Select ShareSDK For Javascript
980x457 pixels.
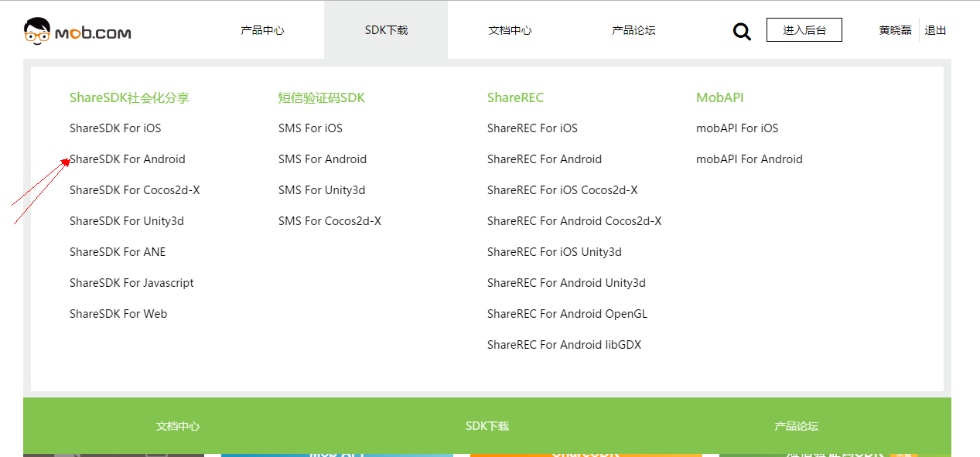131,283
